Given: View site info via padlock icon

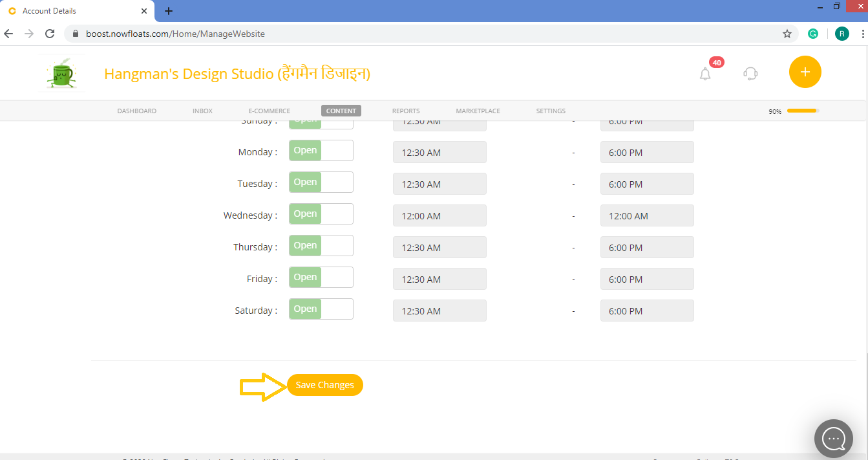Looking at the screenshot, I should (x=76, y=34).
